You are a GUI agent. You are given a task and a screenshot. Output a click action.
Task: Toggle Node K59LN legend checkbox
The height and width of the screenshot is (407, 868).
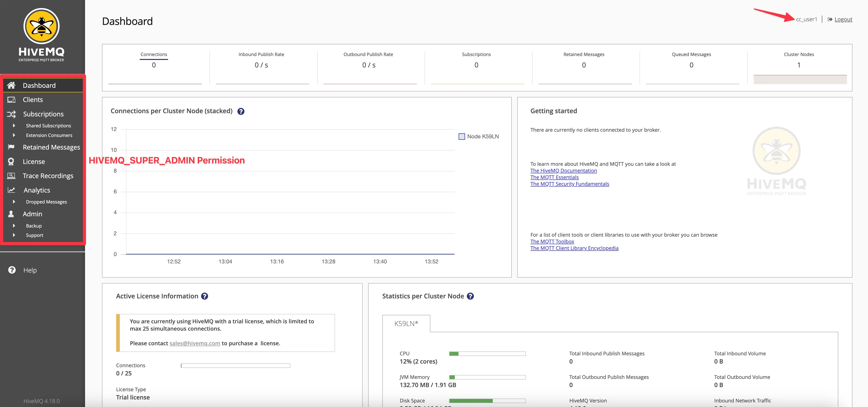point(462,137)
